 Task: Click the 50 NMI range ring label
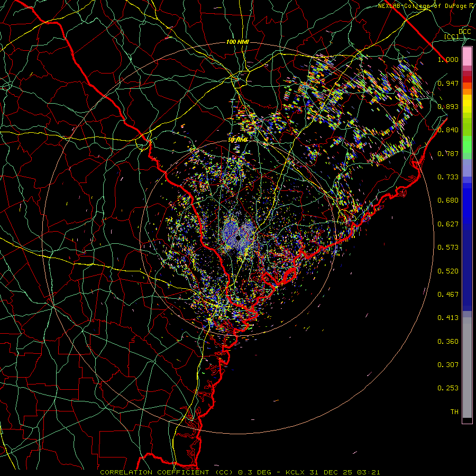coord(237,140)
